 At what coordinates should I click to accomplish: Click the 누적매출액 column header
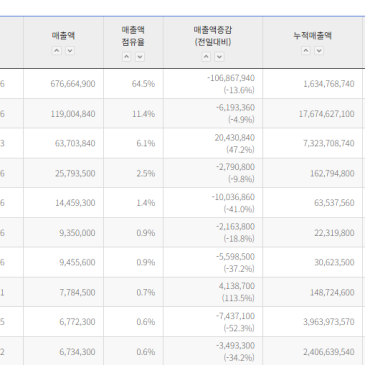tap(312, 36)
